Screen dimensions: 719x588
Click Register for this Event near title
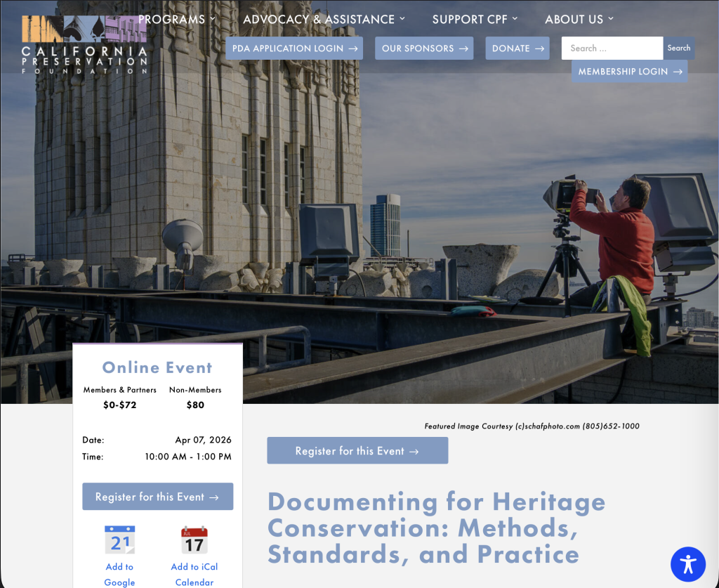click(x=357, y=450)
